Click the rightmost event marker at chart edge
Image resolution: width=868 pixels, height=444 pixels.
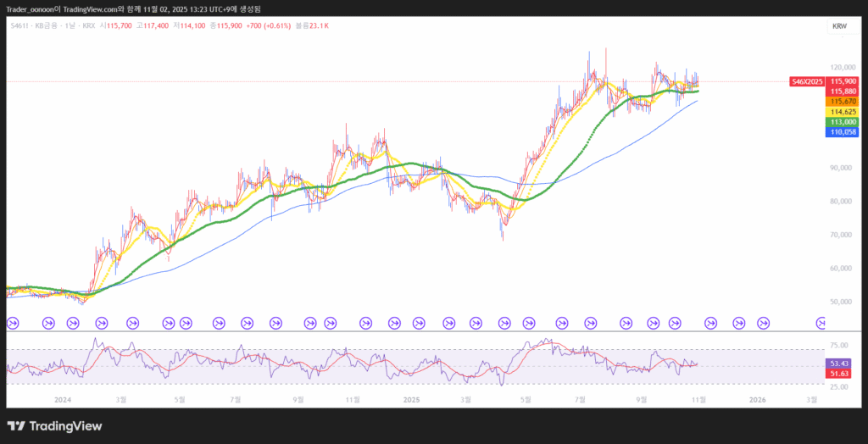(x=821, y=322)
